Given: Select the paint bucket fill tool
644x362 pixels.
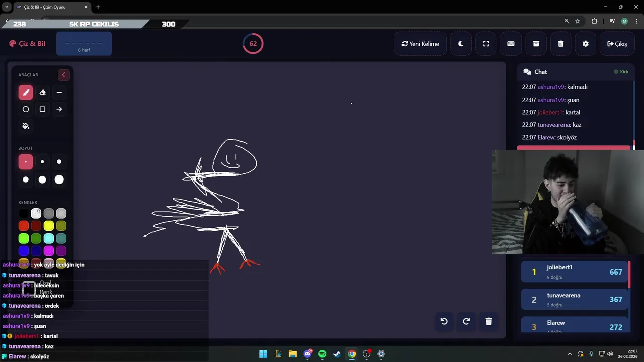Looking at the screenshot, I should [x=26, y=126].
